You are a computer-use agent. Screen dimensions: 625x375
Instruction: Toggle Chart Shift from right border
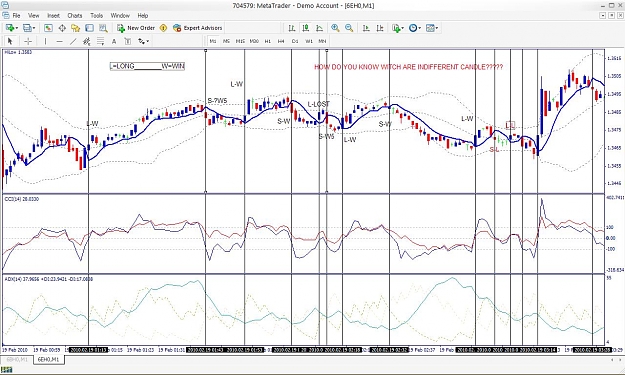380,28
